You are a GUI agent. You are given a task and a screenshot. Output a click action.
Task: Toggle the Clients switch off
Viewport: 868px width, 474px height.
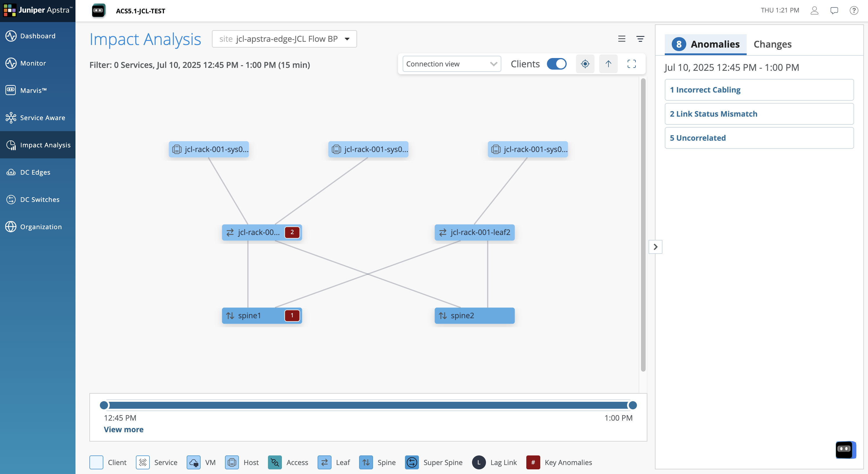pos(557,64)
